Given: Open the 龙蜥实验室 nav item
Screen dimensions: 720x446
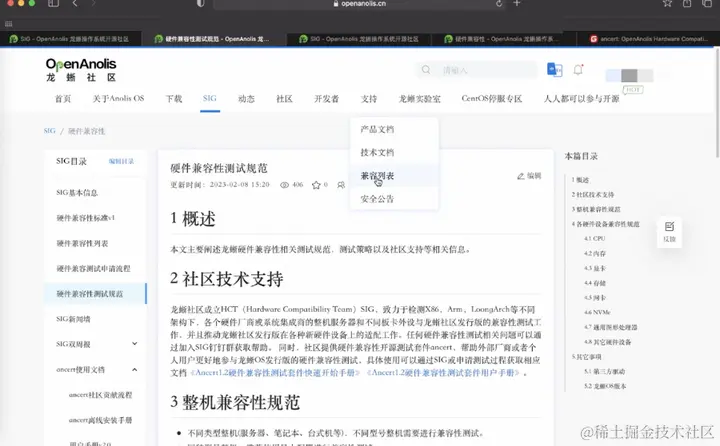Looking at the screenshot, I should tap(420, 99).
